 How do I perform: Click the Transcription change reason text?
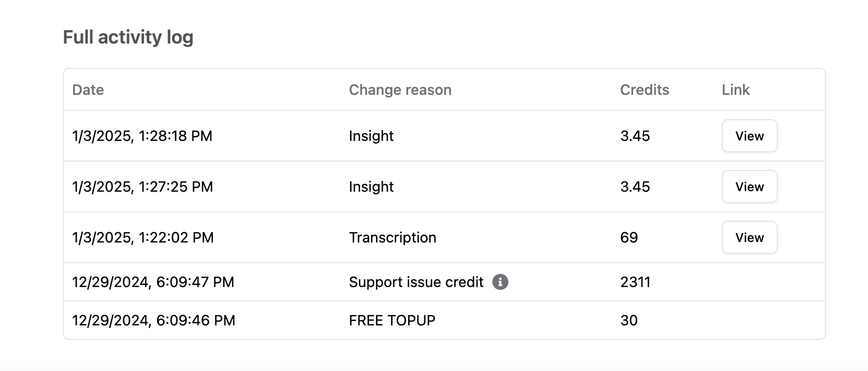(x=393, y=237)
